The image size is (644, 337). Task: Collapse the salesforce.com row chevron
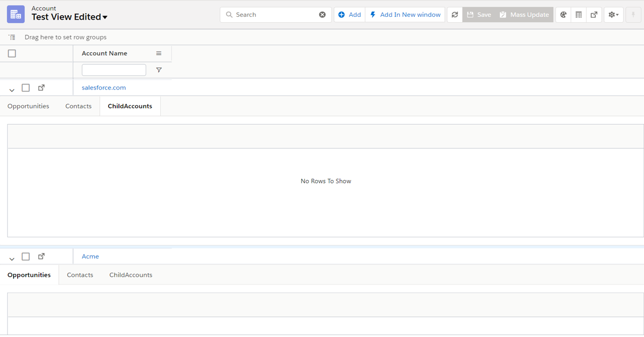pos(12,90)
